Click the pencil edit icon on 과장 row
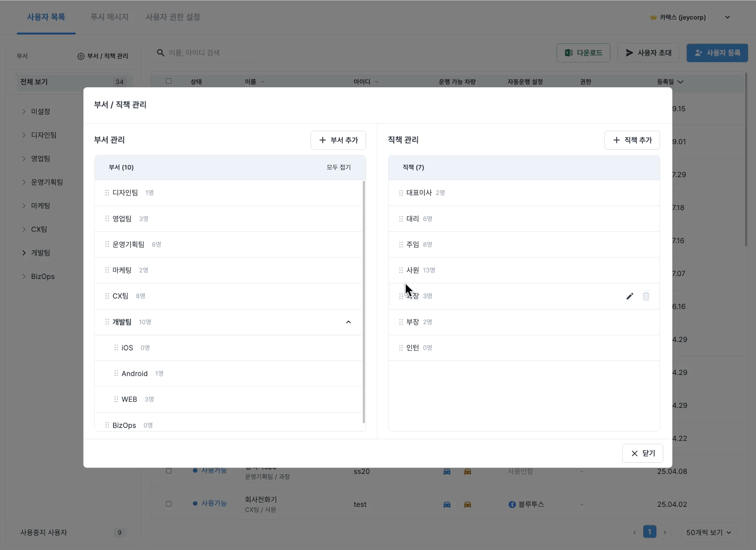This screenshot has width=756, height=550. click(629, 296)
